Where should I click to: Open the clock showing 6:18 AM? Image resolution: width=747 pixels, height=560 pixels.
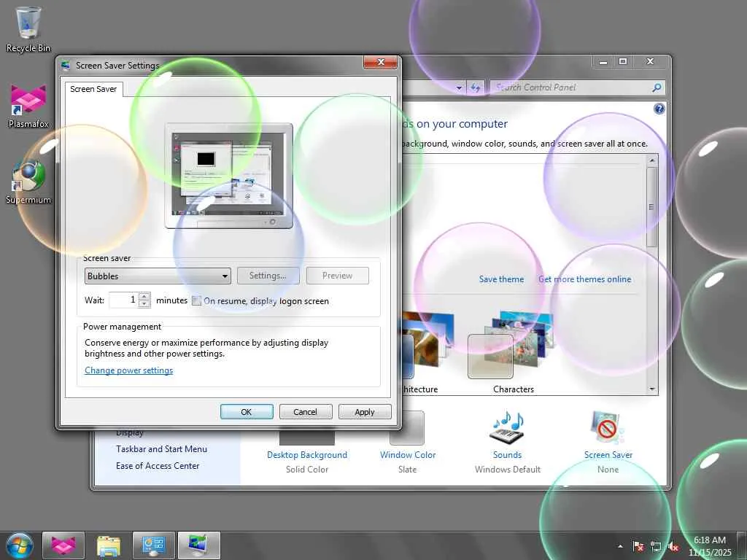point(709,545)
